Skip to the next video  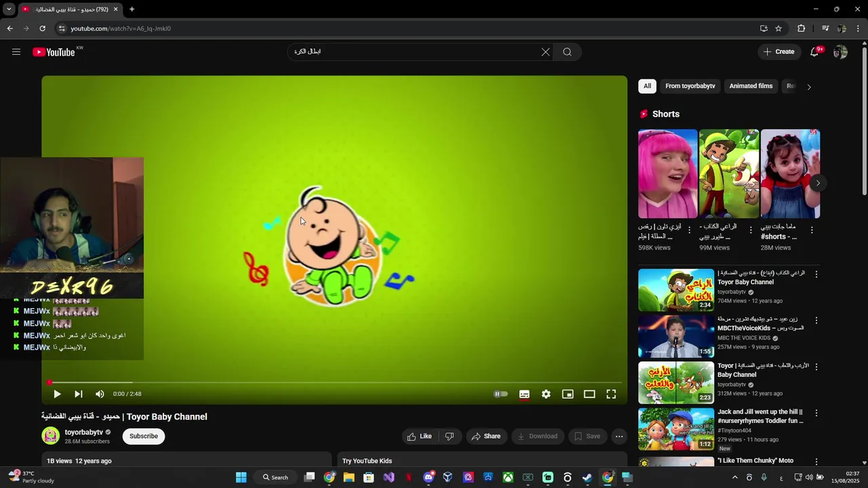click(x=79, y=394)
